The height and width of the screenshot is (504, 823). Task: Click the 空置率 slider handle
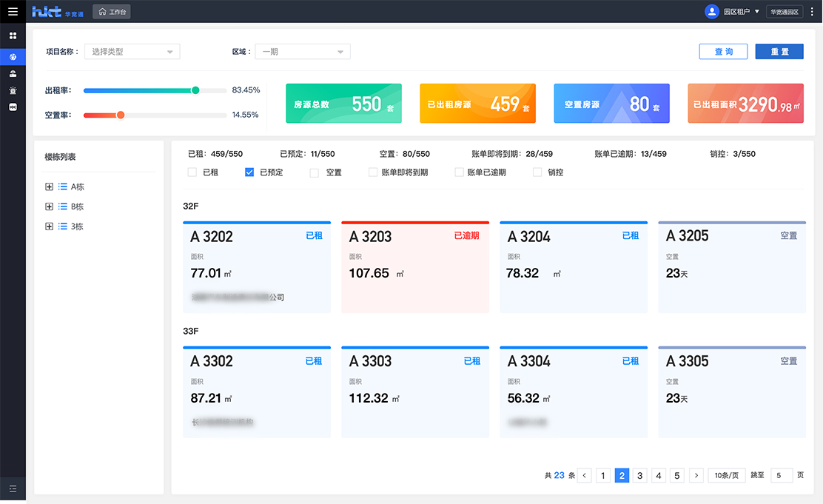(121, 115)
